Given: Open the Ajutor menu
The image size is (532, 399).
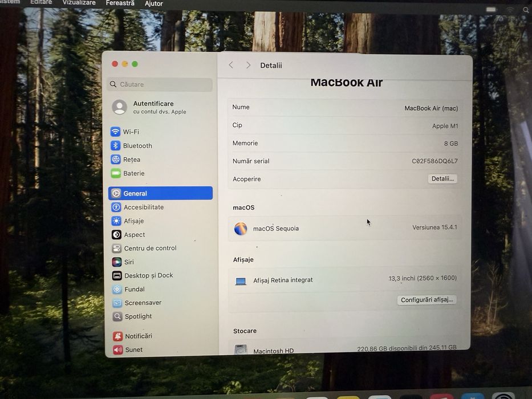Looking at the screenshot, I should tap(154, 3).
